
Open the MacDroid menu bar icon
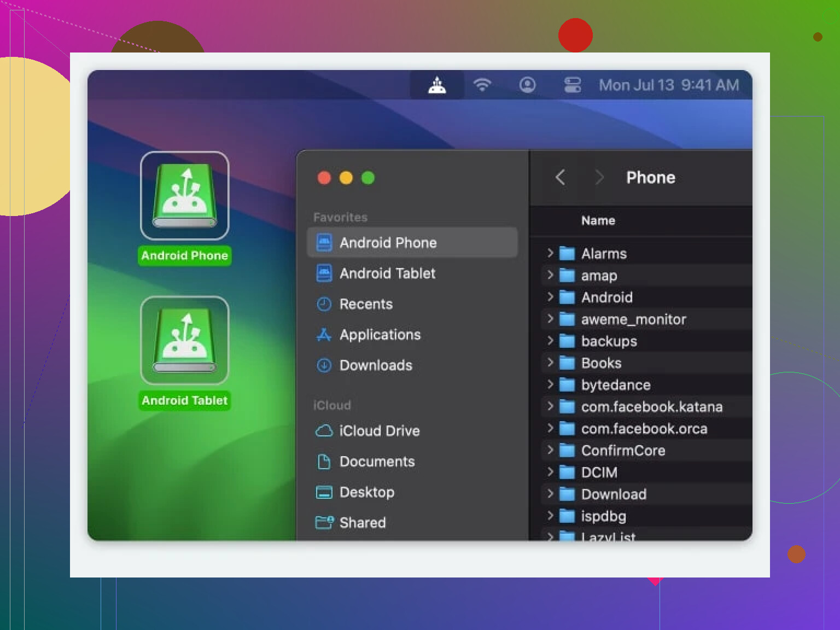tap(437, 85)
